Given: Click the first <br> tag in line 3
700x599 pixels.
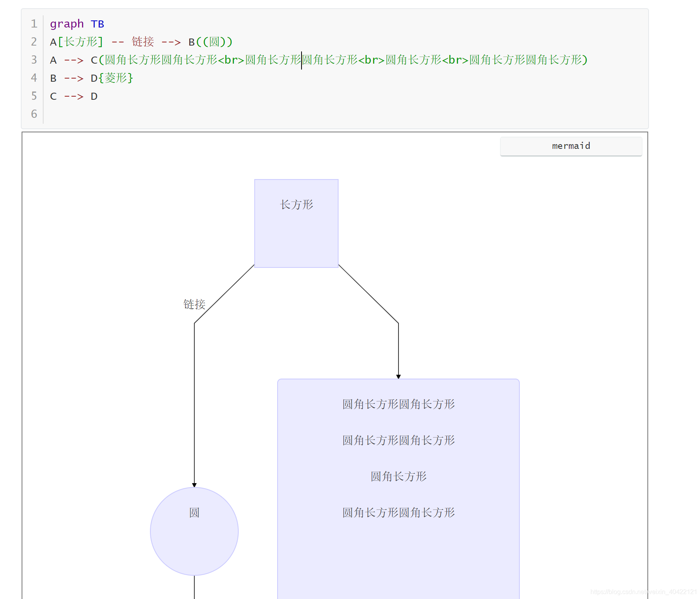Looking at the screenshot, I should point(231,60).
